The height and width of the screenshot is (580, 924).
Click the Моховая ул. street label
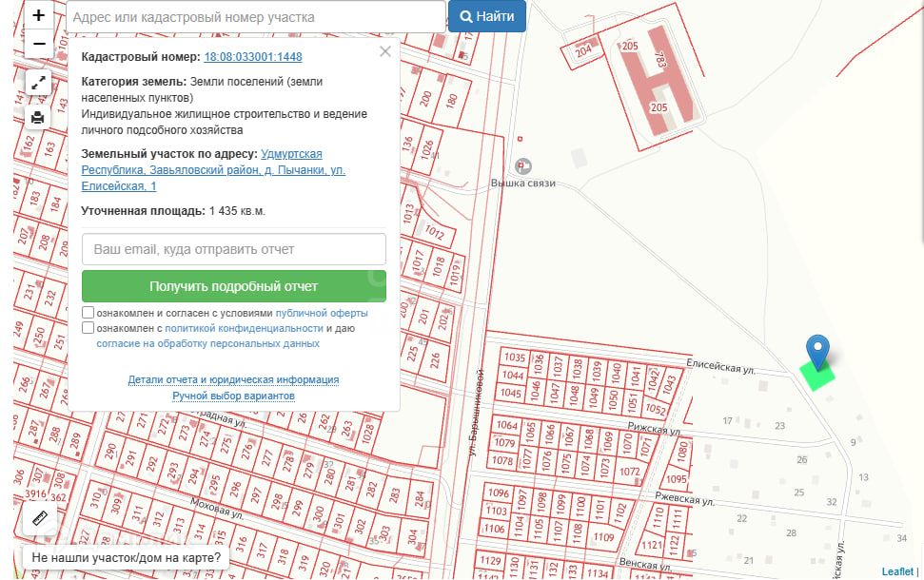[216, 508]
